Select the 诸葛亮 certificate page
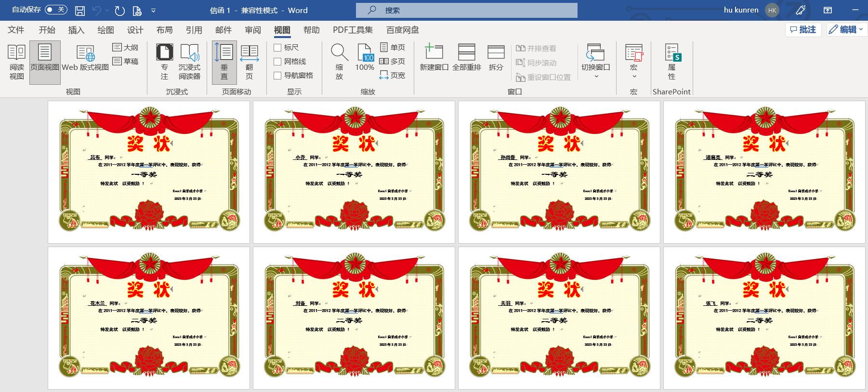 (764, 172)
